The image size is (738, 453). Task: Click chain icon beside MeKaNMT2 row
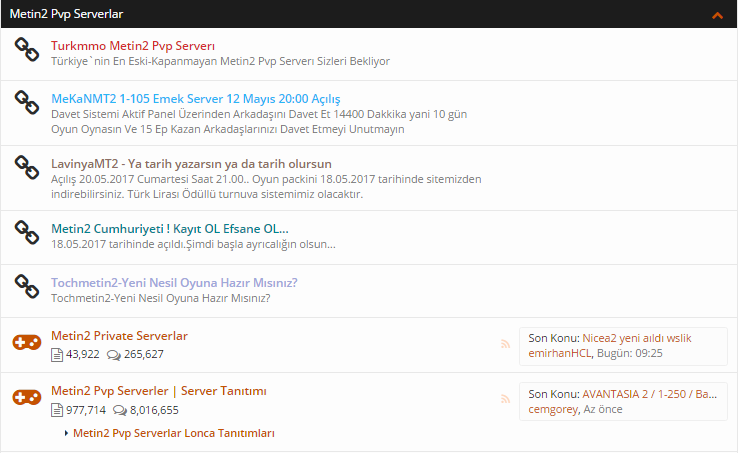(x=26, y=102)
